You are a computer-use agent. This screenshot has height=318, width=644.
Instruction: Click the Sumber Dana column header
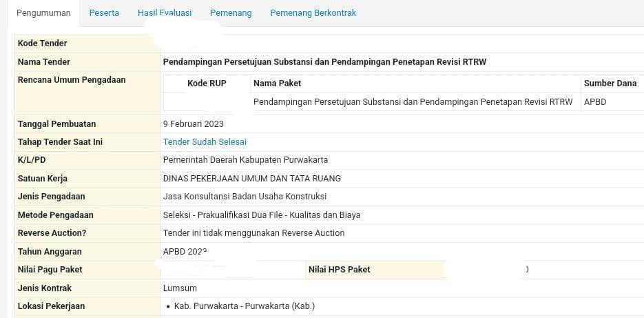(x=610, y=83)
